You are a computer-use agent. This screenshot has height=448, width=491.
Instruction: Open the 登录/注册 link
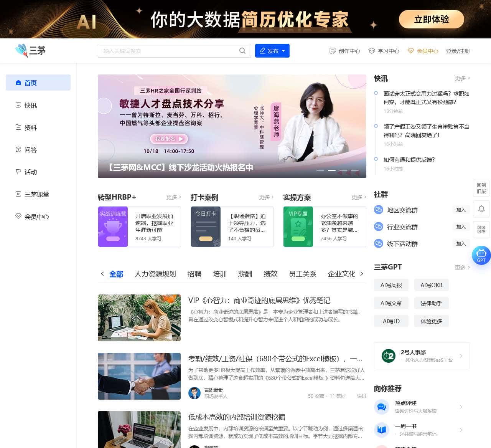point(458,51)
